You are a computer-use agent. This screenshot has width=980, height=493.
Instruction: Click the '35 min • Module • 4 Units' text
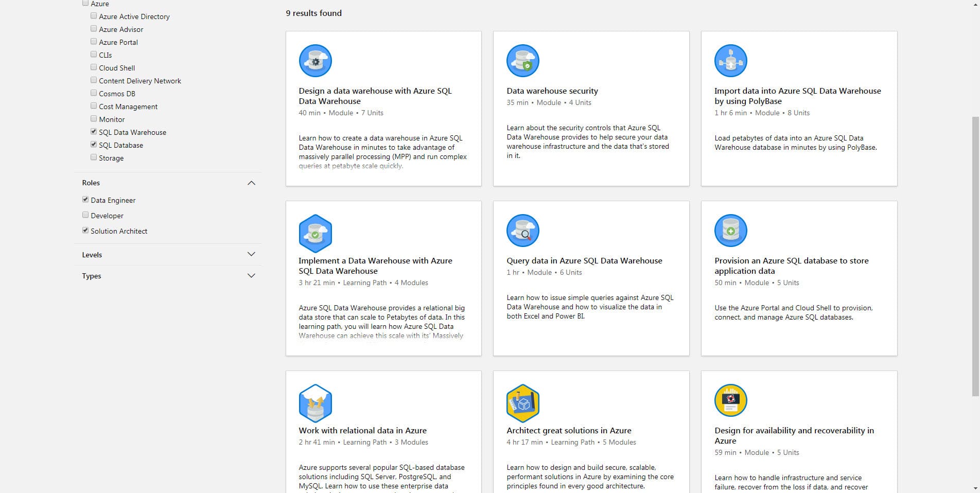(x=549, y=102)
